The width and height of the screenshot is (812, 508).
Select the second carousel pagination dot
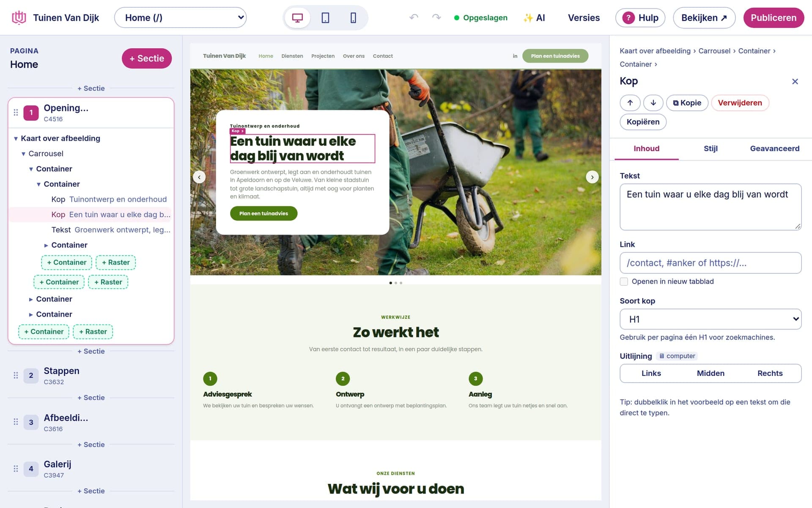[x=396, y=283]
